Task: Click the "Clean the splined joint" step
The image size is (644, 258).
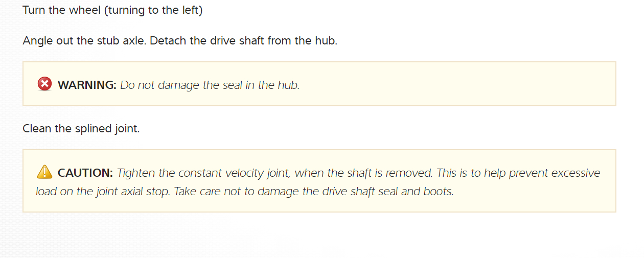Action: coord(81,128)
